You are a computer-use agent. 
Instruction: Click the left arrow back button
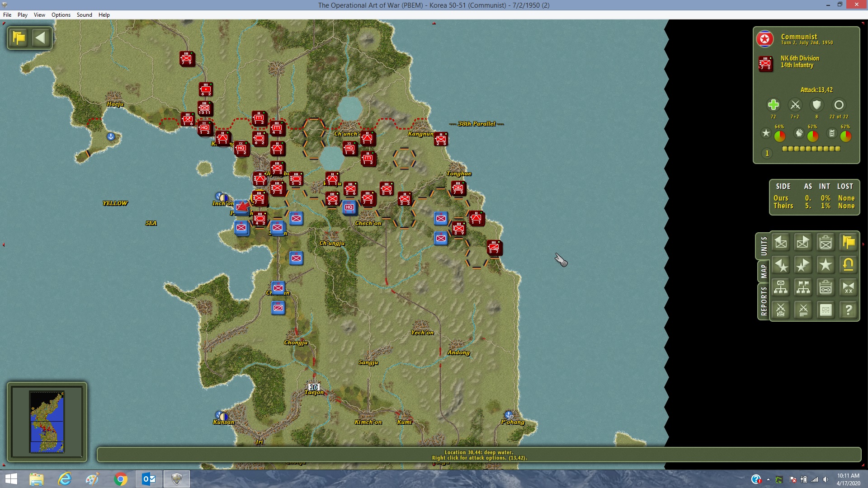click(40, 38)
